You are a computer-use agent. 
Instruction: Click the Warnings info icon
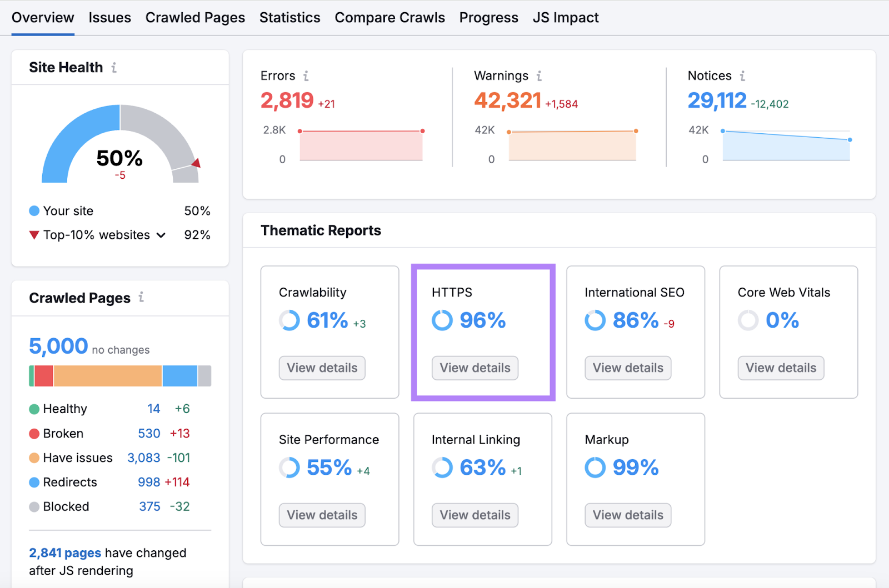pyautogui.click(x=539, y=76)
